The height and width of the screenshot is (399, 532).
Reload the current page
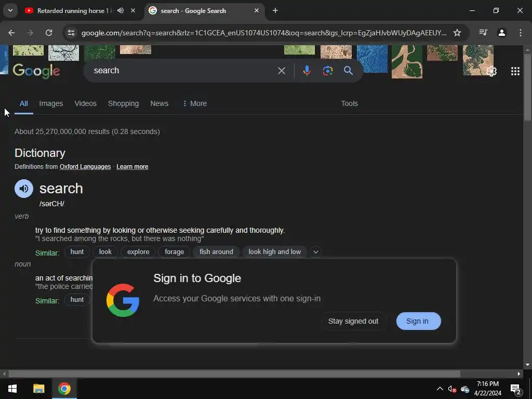pos(49,33)
